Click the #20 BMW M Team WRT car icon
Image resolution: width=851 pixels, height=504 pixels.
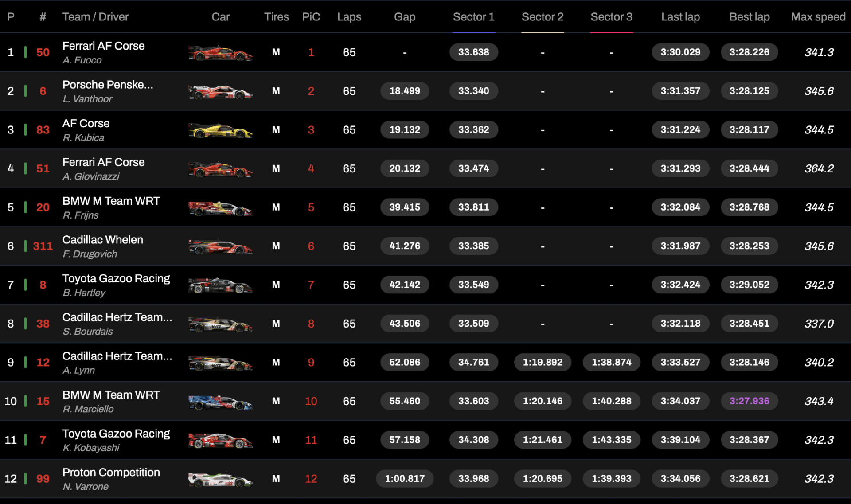pos(220,208)
